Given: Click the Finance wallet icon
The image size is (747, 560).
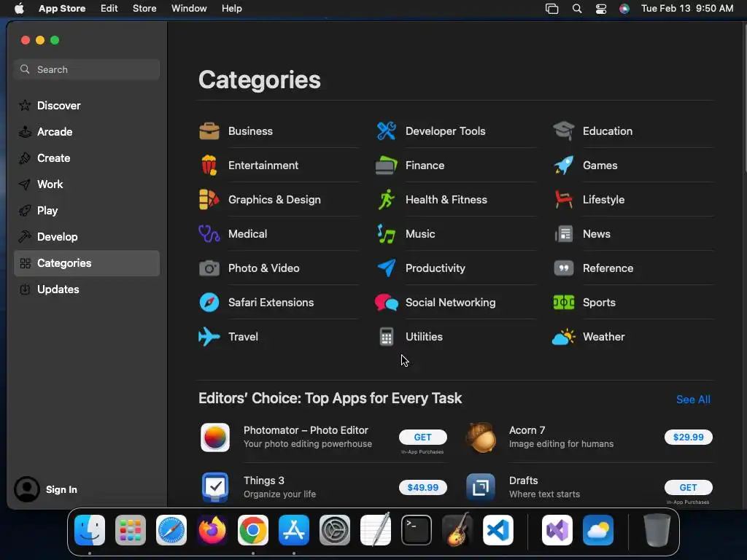Looking at the screenshot, I should pyautogui.click(x=387, y=166).
